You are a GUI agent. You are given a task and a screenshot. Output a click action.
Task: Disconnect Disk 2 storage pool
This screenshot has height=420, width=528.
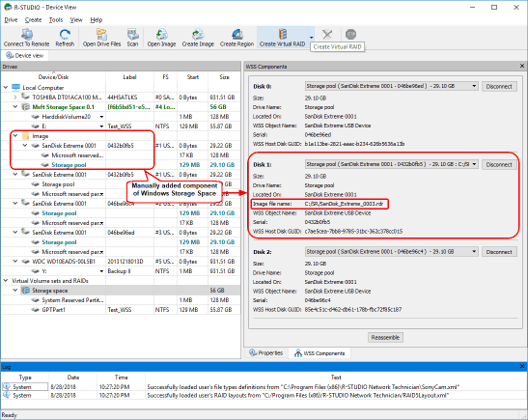(499, 252)
